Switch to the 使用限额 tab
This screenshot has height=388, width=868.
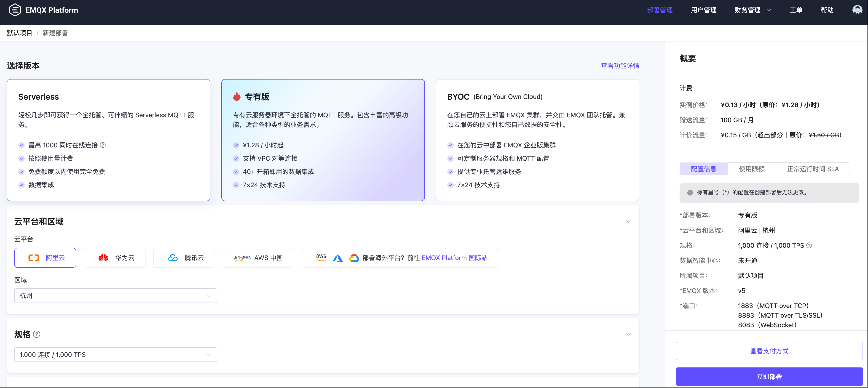(752, 169)
